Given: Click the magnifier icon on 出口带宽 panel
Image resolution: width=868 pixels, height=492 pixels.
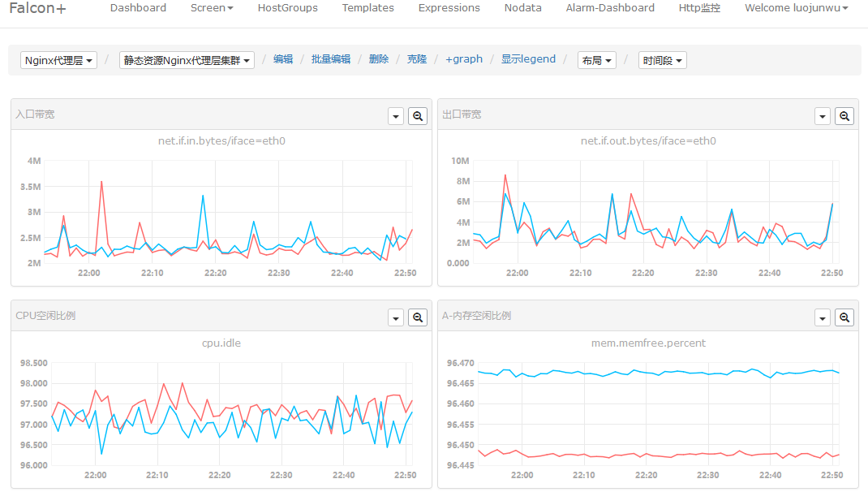Looking at the screenshot, I should (x=844, y=116).
